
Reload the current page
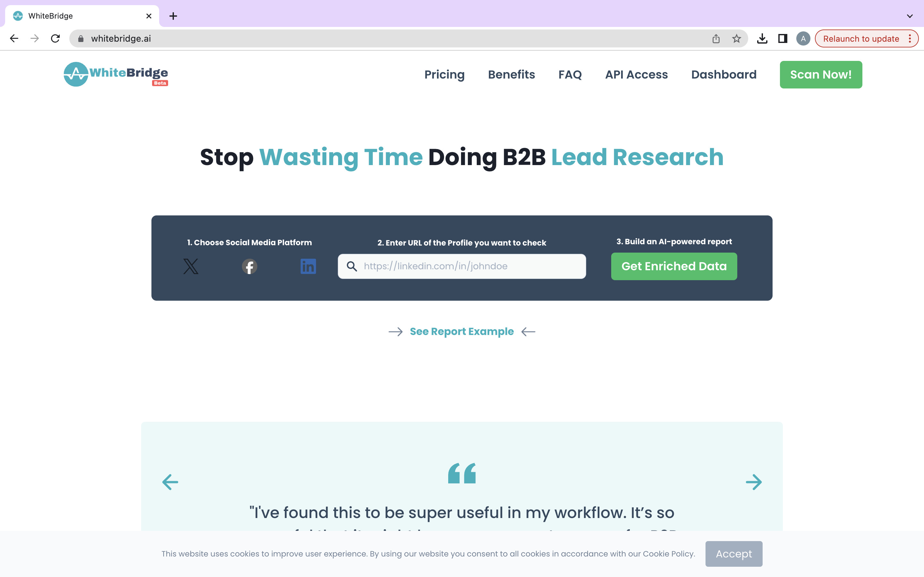[x=56, y=38]
